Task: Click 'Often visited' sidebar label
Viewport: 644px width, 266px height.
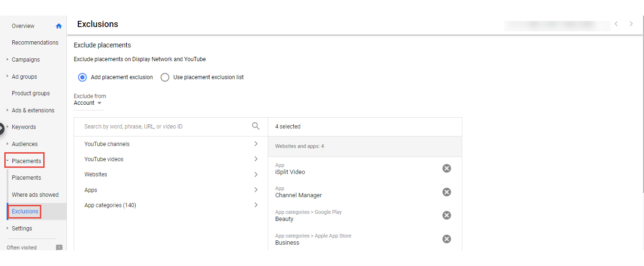Action: (x=22, y=248)
